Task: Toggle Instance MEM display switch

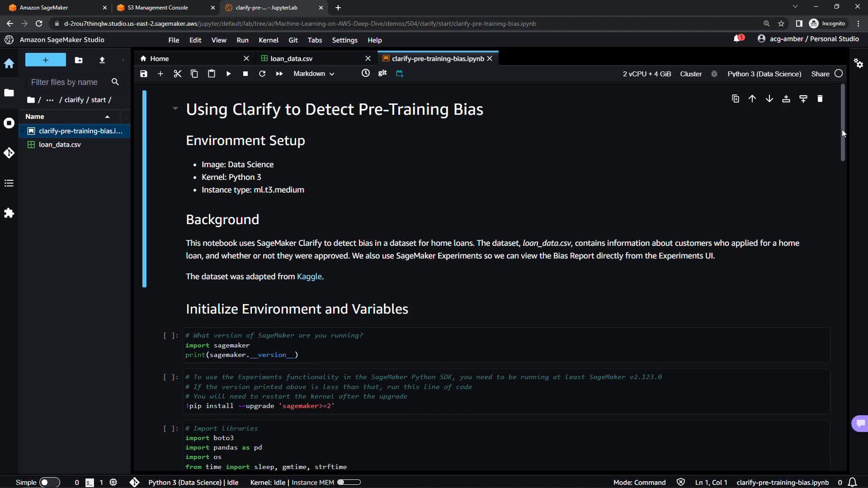Action: 349,482
